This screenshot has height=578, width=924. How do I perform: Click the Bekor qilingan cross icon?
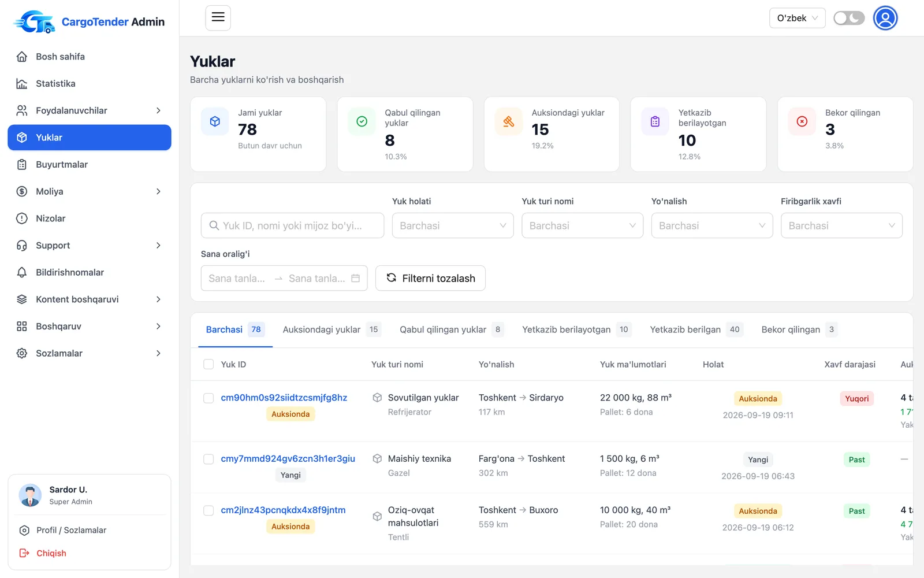802,121
